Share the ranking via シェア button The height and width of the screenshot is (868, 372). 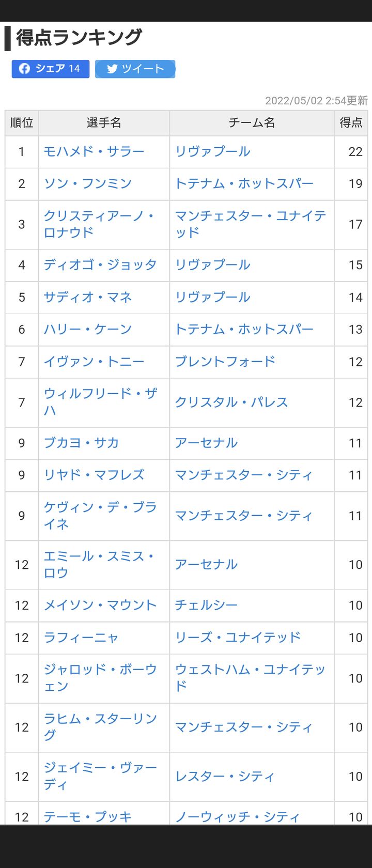[x=51, y=69]
